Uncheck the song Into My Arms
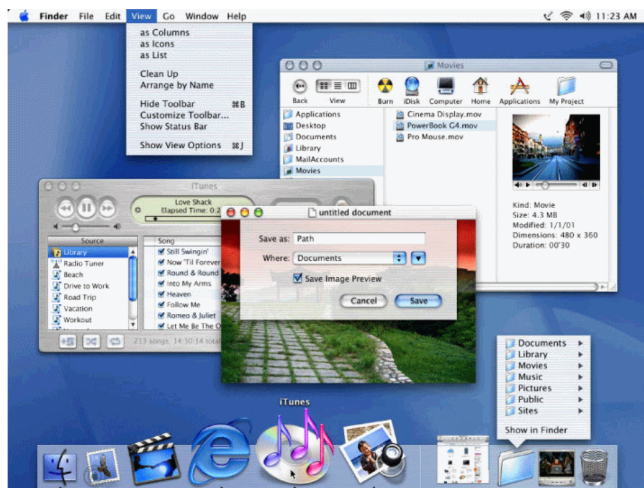 (x=161, y=283)
